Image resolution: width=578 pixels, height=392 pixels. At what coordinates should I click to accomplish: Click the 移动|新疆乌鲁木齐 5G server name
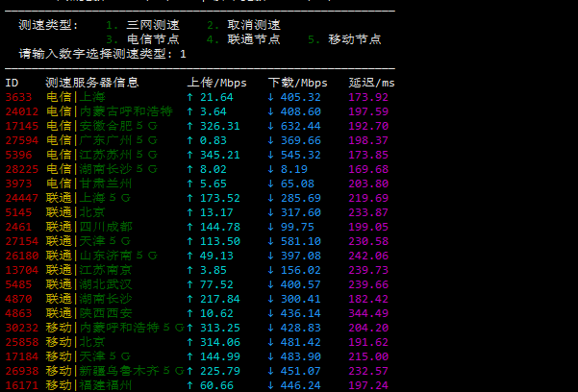(x=115, y=370)
